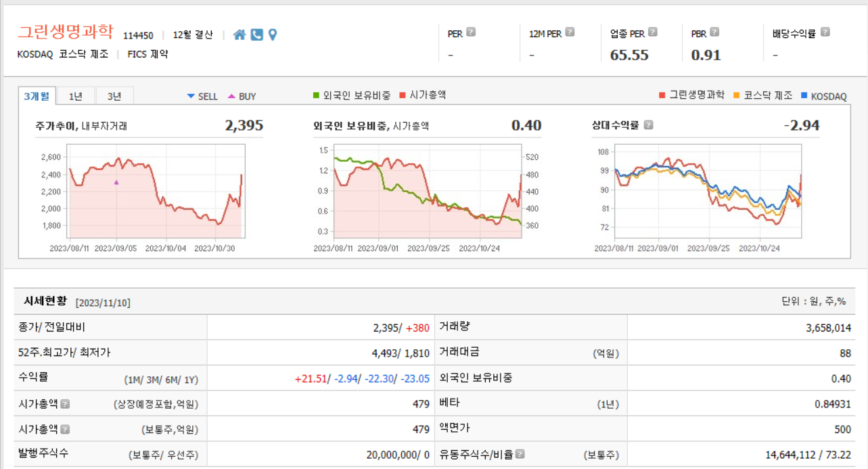
Task: Open the 시가총액 help icon in the table
Action: pos(64,403)
